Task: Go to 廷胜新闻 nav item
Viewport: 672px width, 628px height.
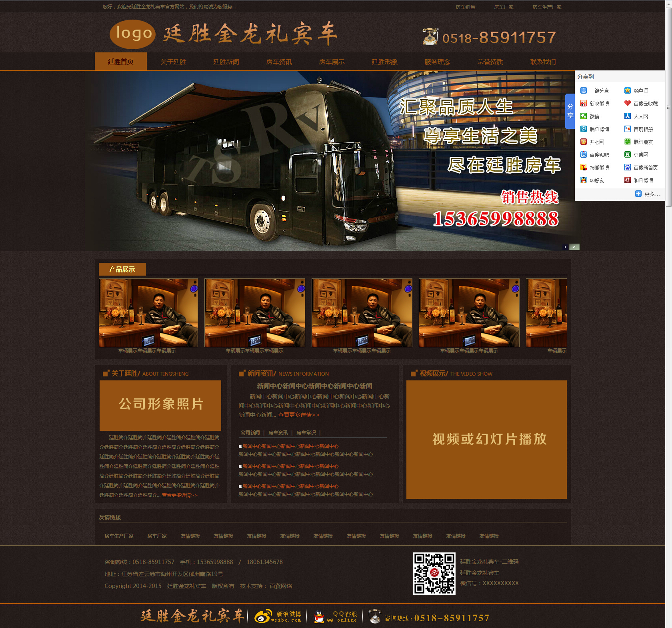Action: 226,62
